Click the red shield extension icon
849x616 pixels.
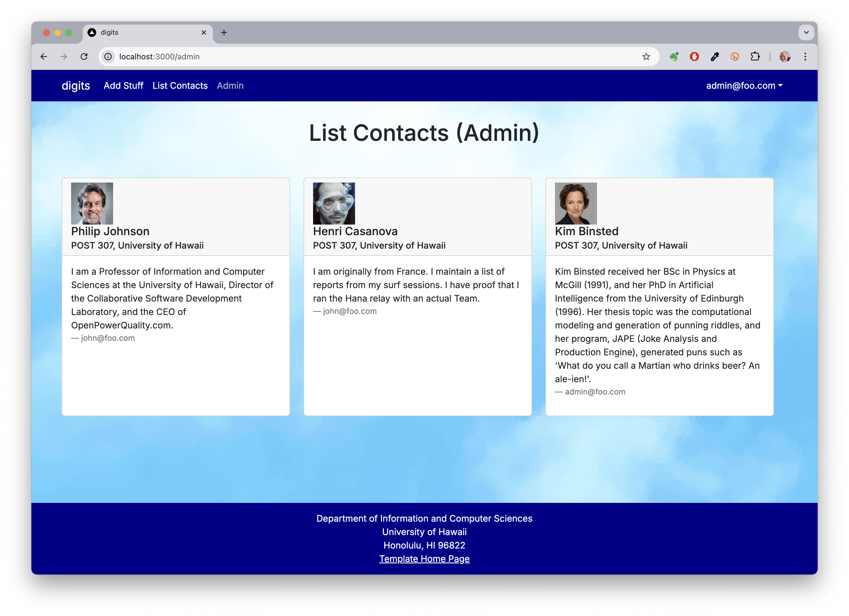click(x=694, y=57)
